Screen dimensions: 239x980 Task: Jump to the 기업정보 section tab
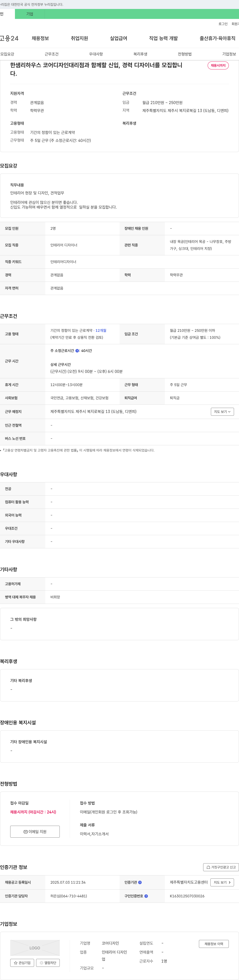click(x=229, y=54)
